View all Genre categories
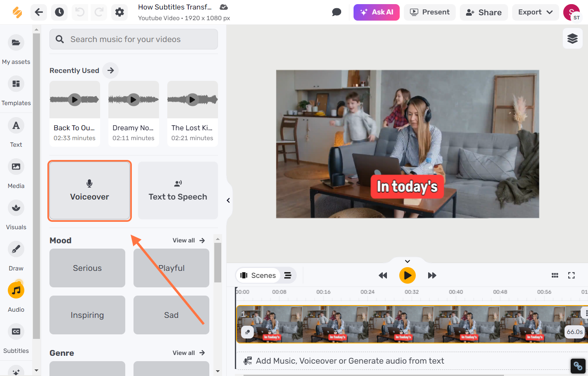The image size is (588, 376). tap(189, 353)
